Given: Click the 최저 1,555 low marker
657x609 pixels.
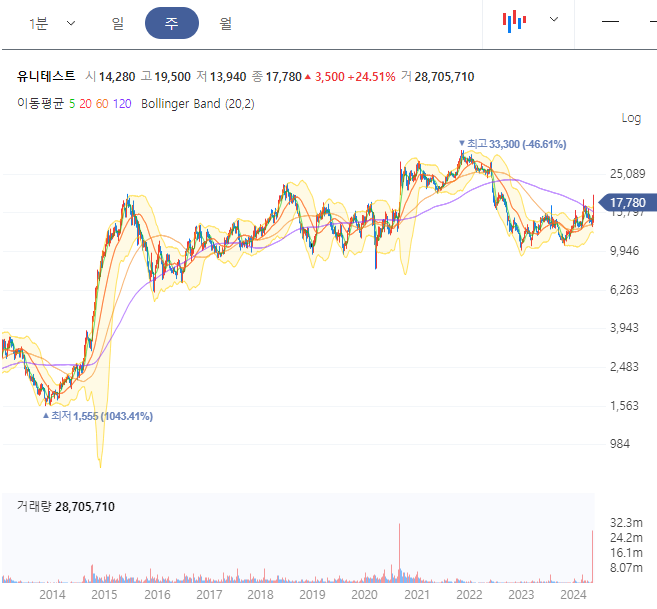Looking at the screenshot, I should point(98,416).
